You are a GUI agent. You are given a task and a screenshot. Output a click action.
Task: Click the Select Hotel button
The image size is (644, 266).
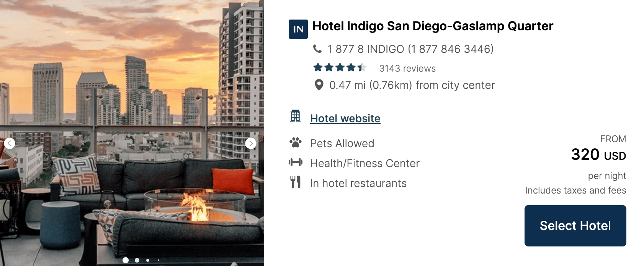(575, 226)
